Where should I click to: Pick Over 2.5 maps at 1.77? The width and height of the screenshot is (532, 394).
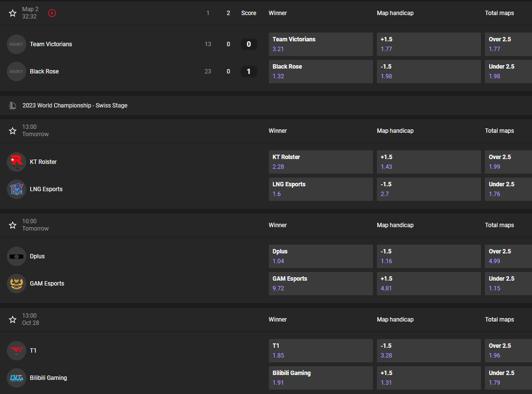tap(508, 44)
